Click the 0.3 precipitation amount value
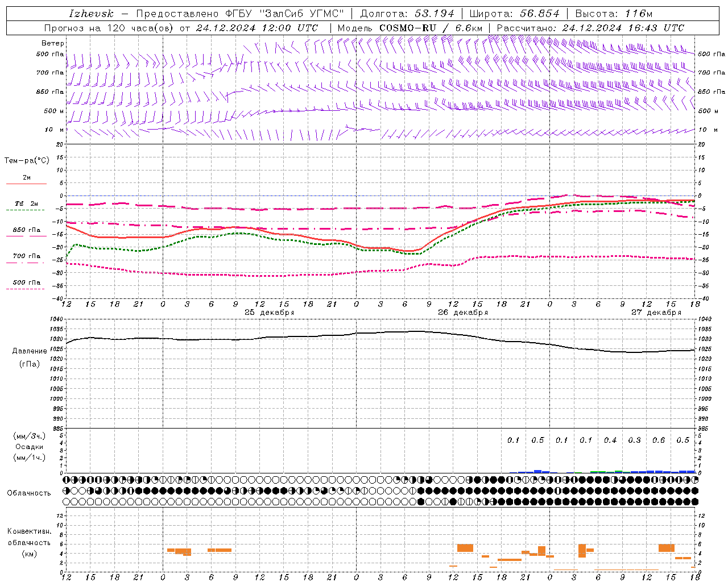Screen dimensions: 728x582 point(634,440)
